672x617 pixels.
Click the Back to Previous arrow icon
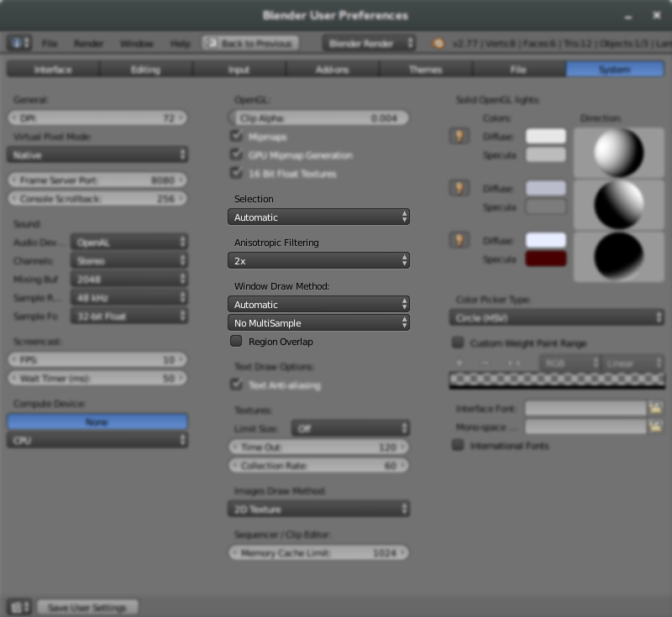point(210,43)
